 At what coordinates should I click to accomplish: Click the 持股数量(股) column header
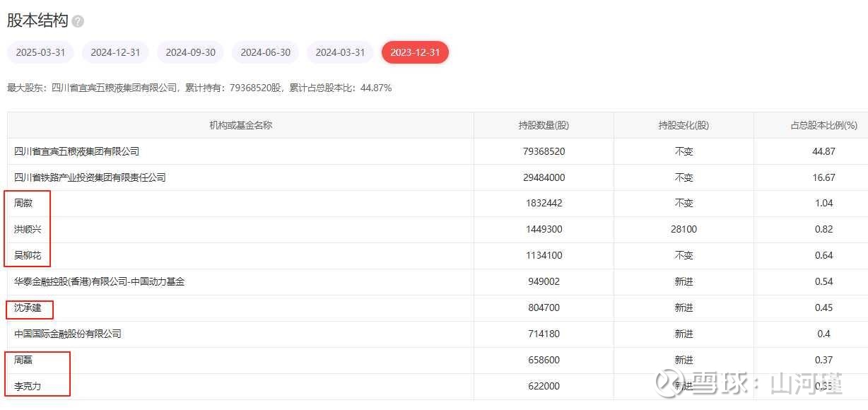pyautogui.click(x=543, y=125)
